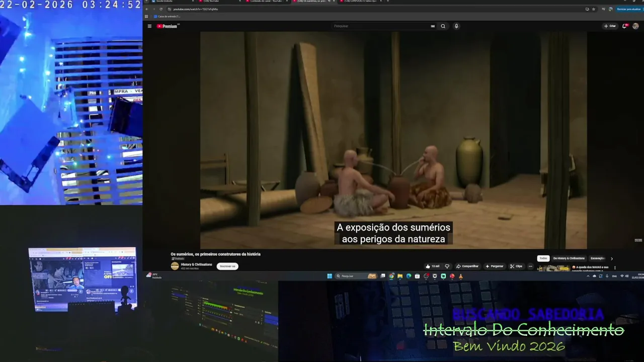The height and width of the screenshot is (362, 644).
Task: Open the more actions three-dot menu under the video
Action: point(530,266)
